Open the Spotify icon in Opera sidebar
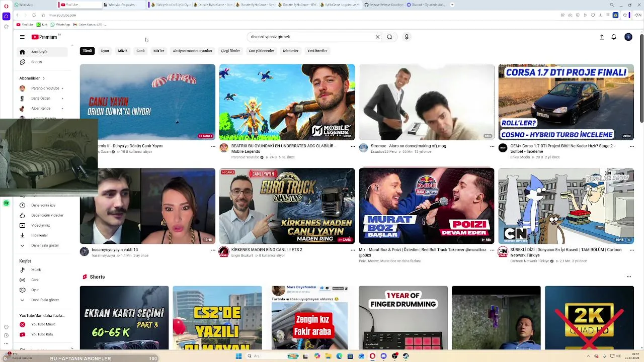The width and height of the screenshot is (644, 362). (6, 203)
